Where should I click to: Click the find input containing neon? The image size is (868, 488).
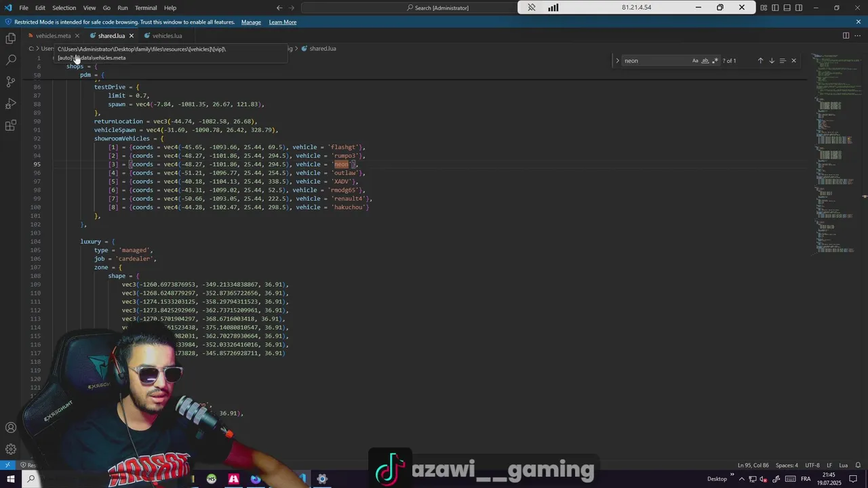[x=656, y=60]
